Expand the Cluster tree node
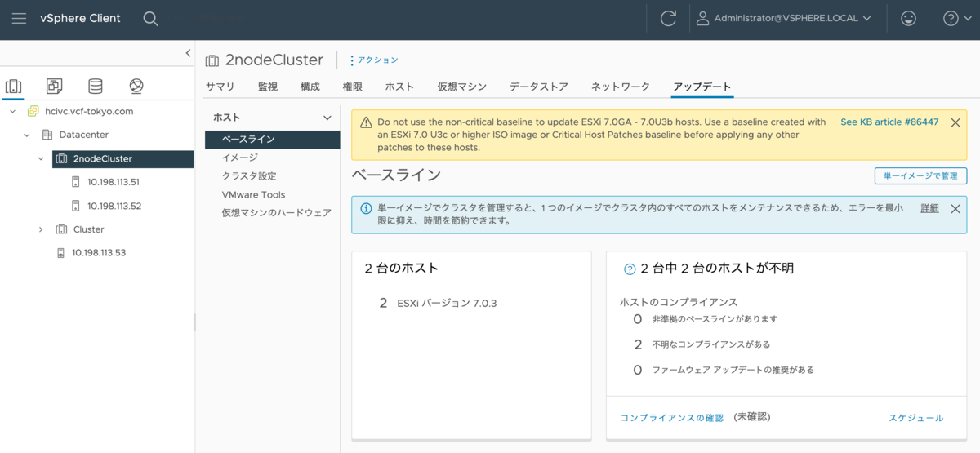The height and width of the screenshot is (453, 980). pos(41,229)
